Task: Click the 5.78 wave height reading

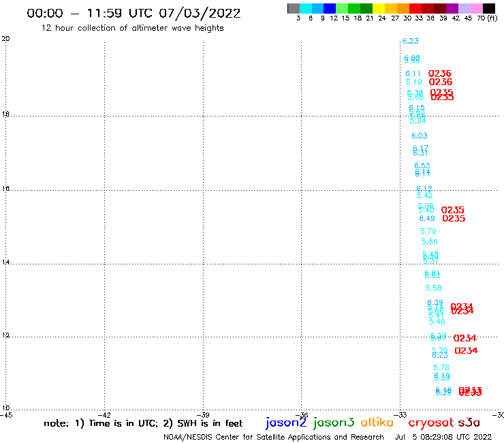Action: (441, 367)
